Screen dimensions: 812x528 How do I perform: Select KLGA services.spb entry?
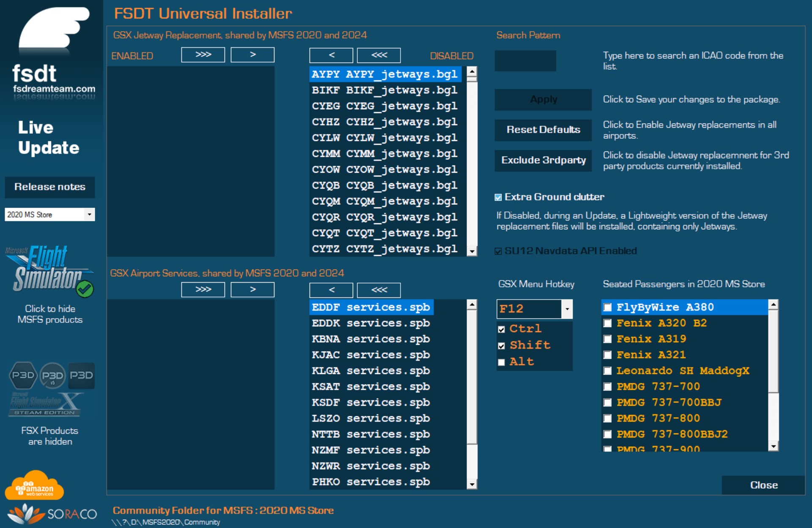371,371
